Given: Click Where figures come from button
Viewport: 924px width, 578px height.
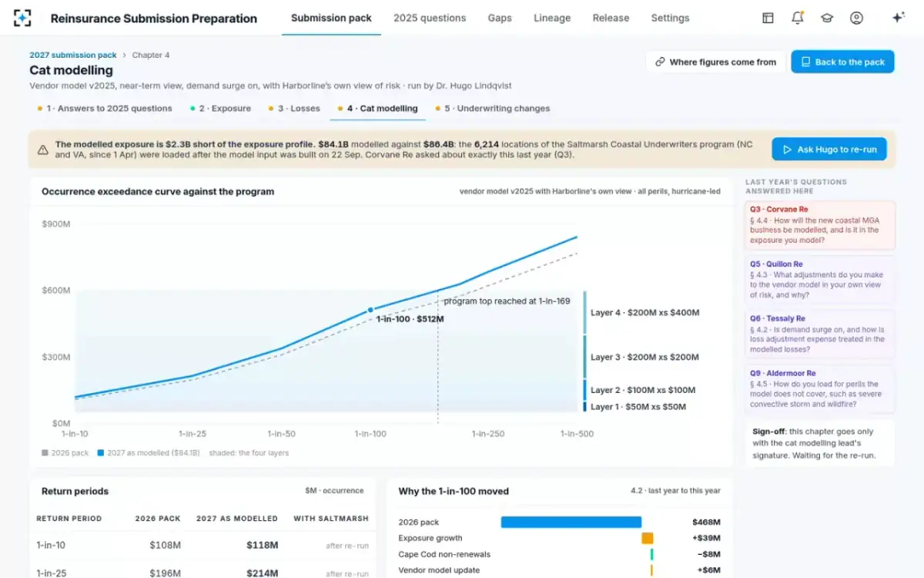Looking at the screenshot, I should [x=715, y=62].
